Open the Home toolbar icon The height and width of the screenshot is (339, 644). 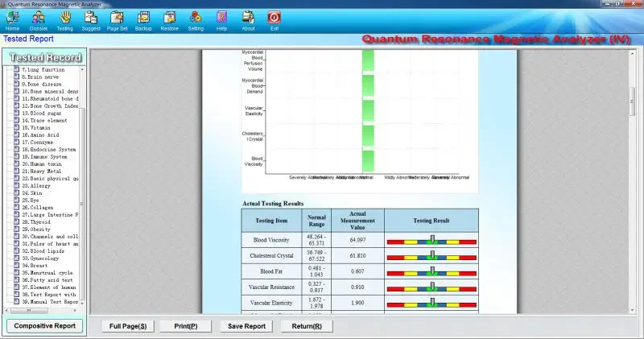pyautogui.click(x=12, y=21)
